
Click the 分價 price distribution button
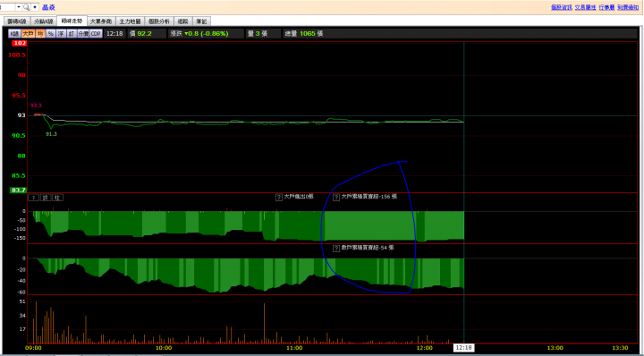[x=83, y=34]
